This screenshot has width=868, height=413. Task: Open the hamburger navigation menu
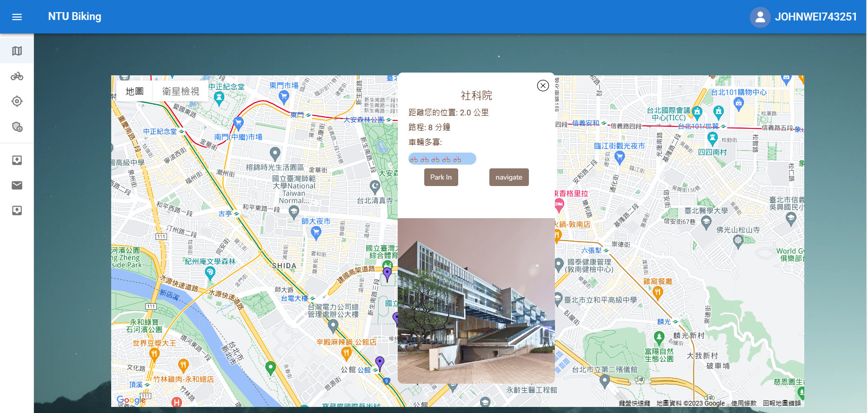point(17,17)
